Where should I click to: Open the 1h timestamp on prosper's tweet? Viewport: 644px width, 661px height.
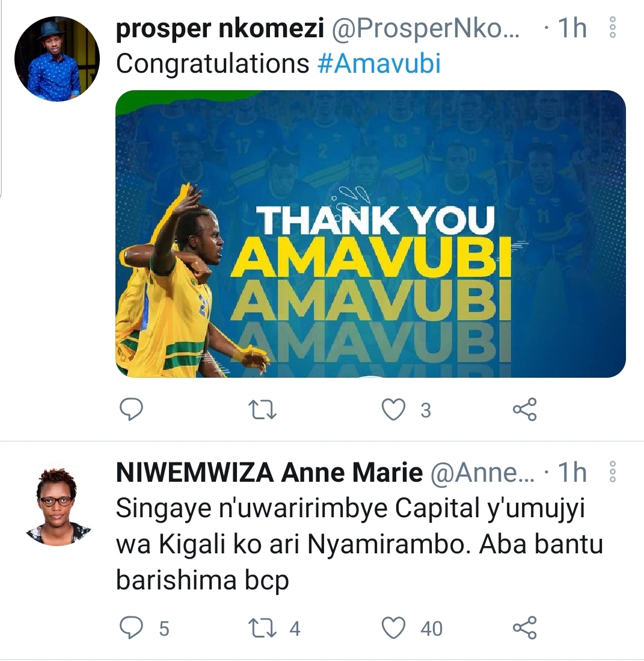coord(572,28)
